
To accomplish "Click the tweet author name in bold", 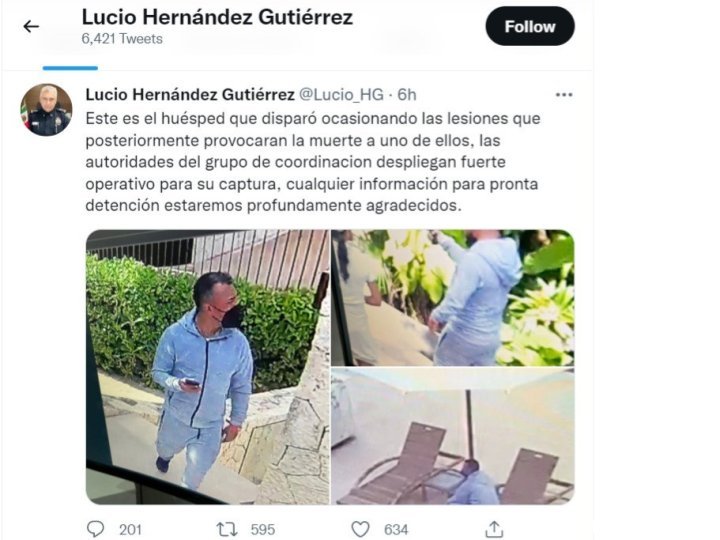I will [x=190, y=95].
